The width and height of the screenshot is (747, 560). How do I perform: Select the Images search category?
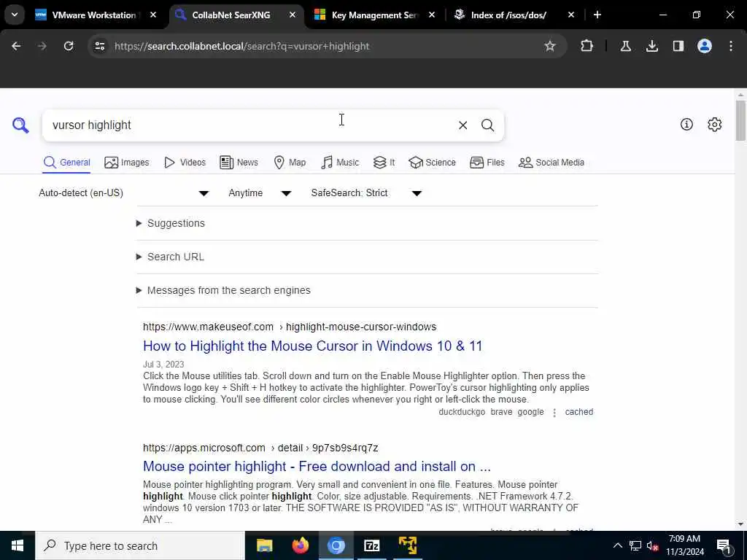[127, 163]
